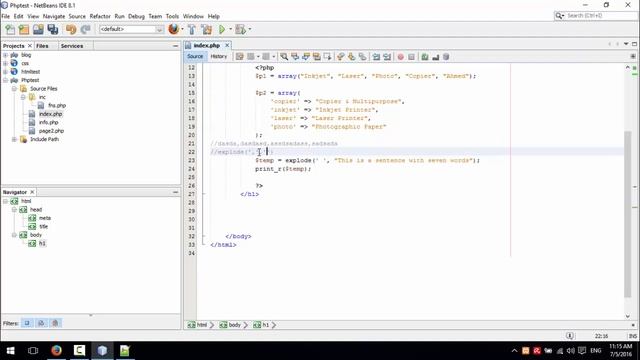640x360 pixels.
Task: Click the body breadcrumb in editor footer
Action: (x=231, y=325)
